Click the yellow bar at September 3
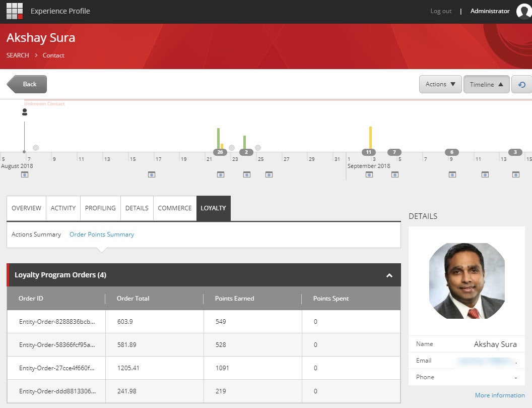 pyautogui.click(x=370, y=137)
